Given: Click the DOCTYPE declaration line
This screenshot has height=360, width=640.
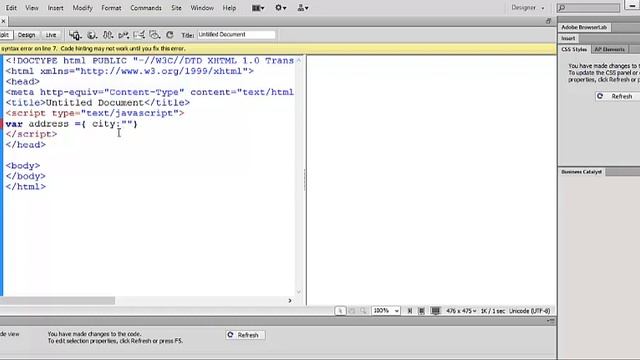Looking at the screenshot, I should click(x=149, y=60).
